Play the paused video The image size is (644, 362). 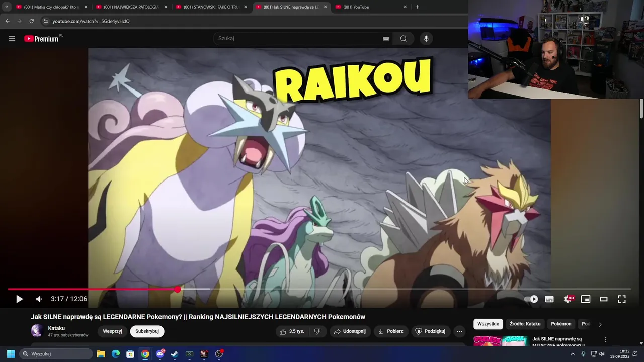click(x=19, y=299)
